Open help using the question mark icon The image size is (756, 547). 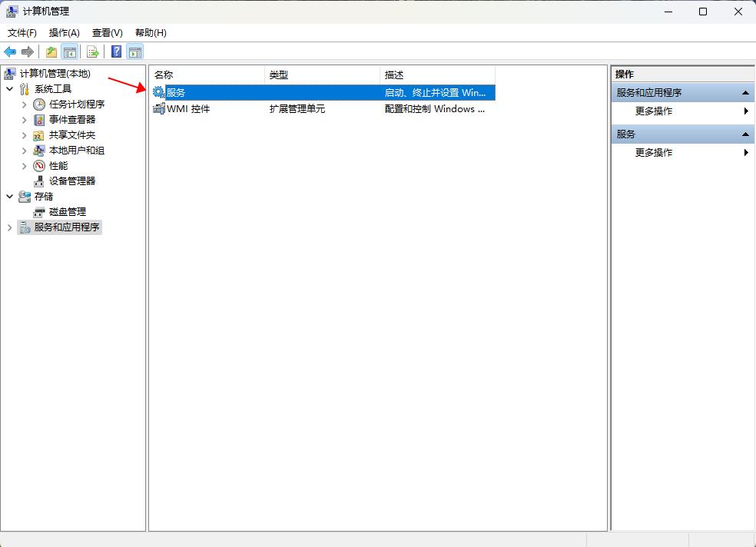click(115, 51)
